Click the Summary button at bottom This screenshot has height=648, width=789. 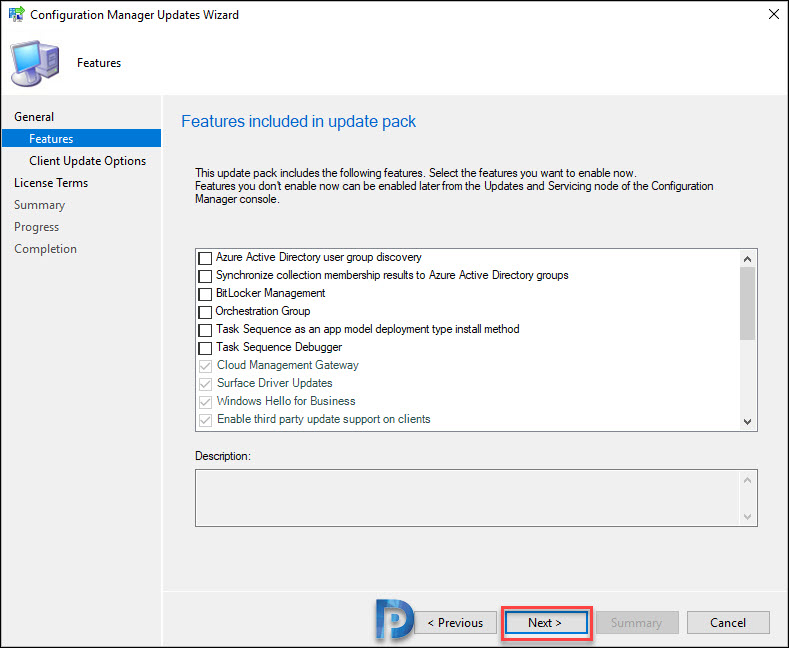(637, 623)
